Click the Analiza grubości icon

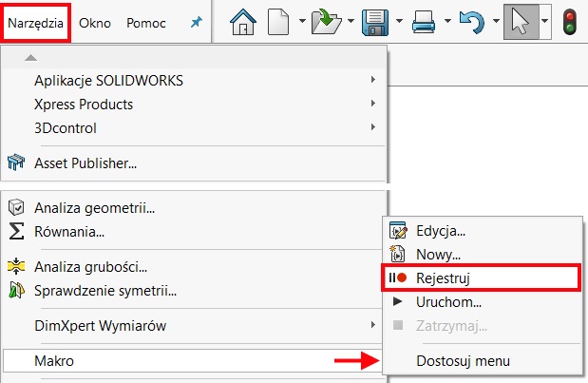[x=16, y=266]
